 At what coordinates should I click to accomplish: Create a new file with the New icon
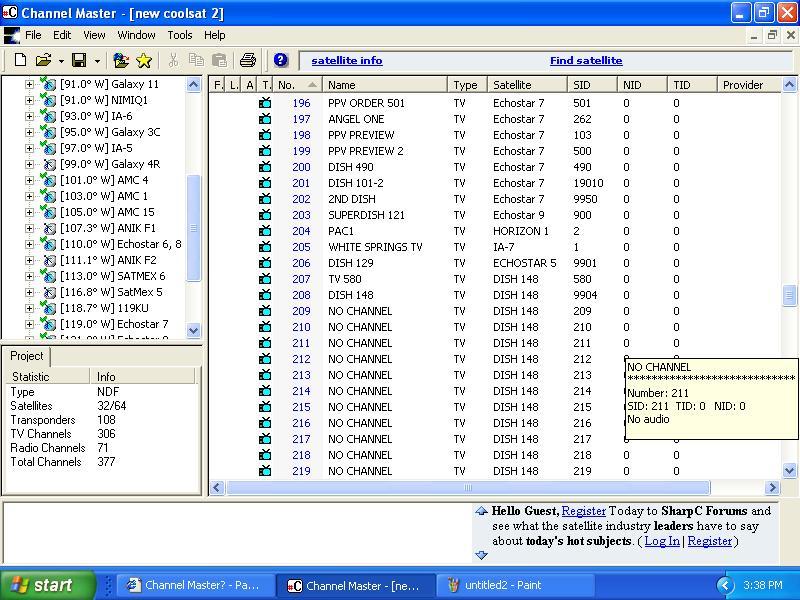(x=20, y=60)
